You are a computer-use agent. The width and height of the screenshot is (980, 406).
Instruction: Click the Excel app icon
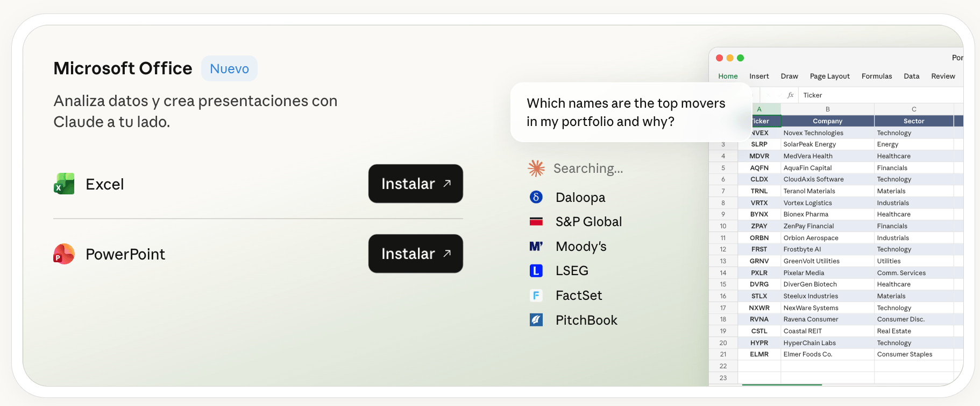[x=64, y=184]
